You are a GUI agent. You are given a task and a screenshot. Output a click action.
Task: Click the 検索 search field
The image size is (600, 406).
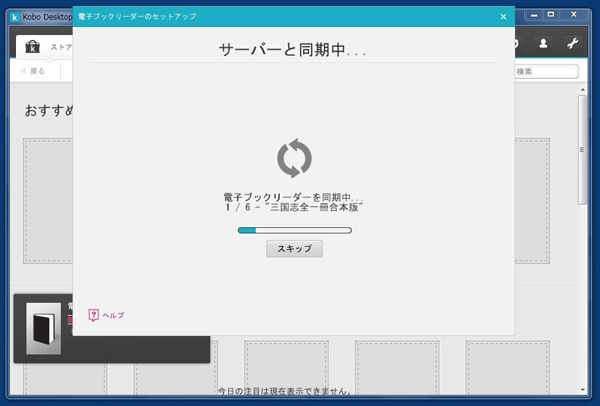pyautogui.click(x=546, y=71)
